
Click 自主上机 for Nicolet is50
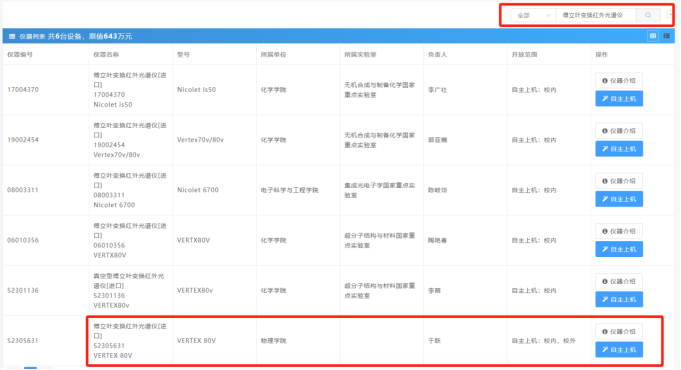(x=619, y=99)
